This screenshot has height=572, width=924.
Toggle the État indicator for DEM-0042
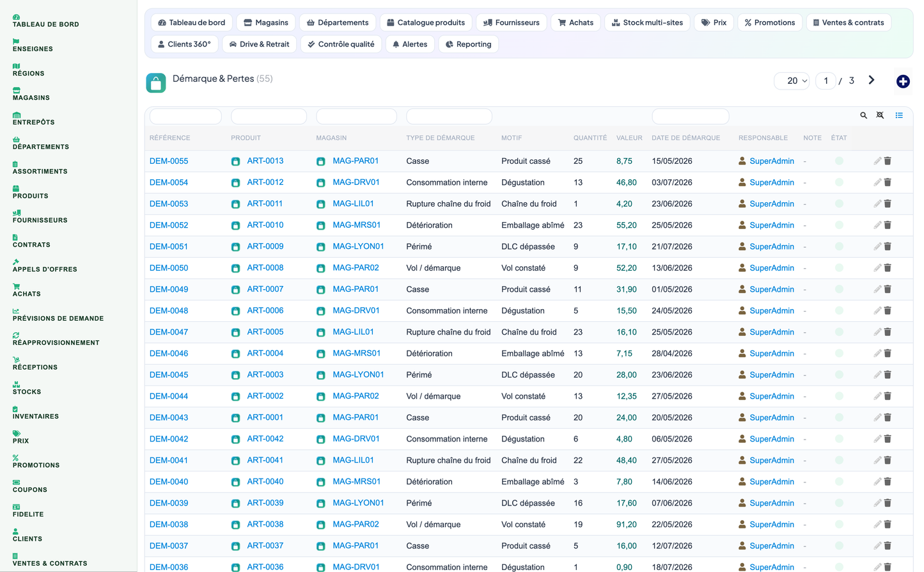[x=839, y=439]
